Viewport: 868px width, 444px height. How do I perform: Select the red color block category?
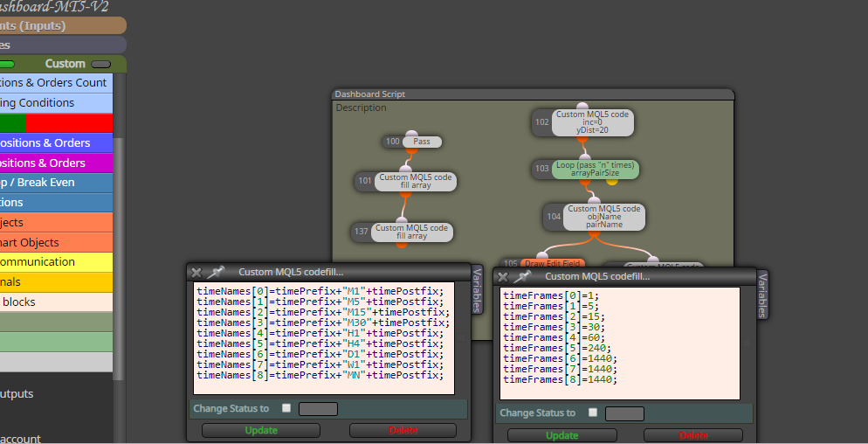(69, 123)
